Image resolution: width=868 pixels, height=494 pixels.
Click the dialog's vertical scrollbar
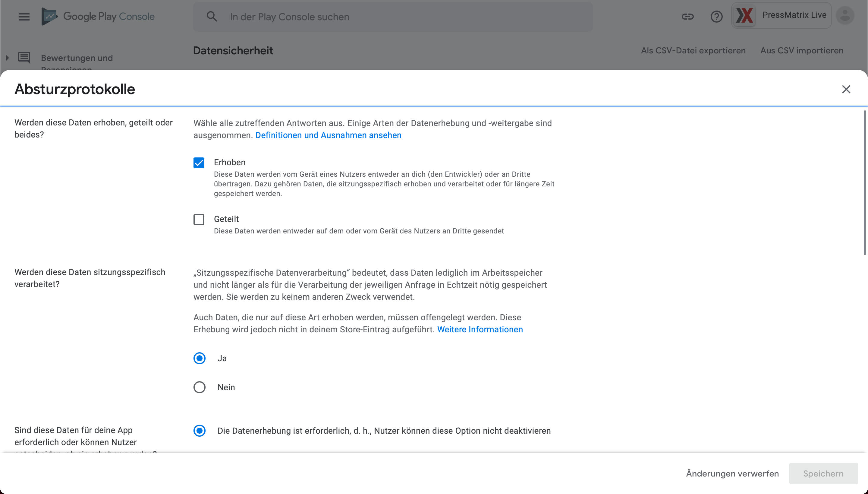click(865, 183)
